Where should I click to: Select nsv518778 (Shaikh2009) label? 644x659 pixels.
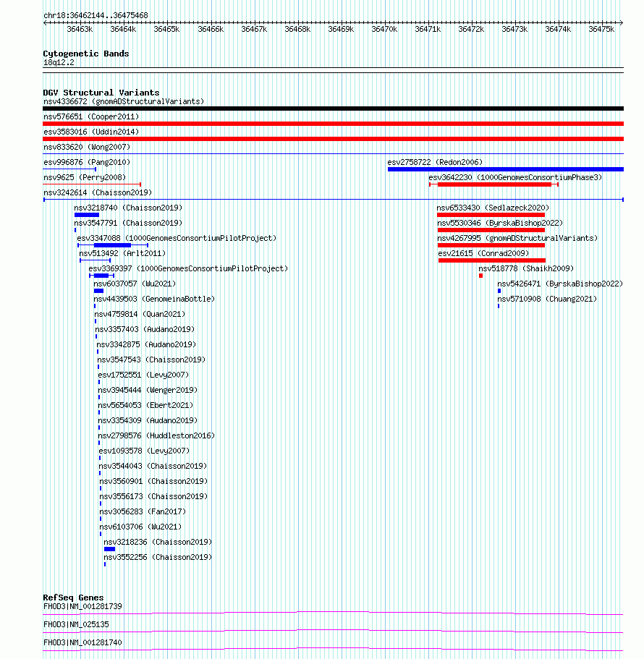pyautogui.click(x=526, y=268)
